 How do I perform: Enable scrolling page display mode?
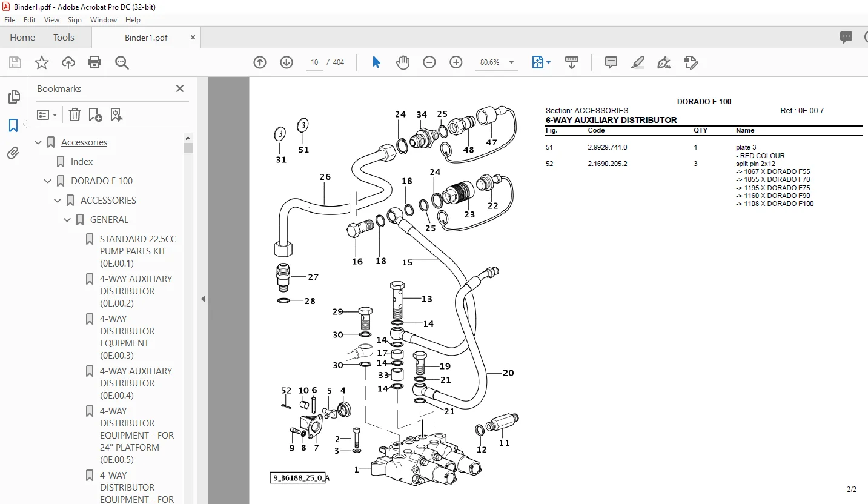572,62
